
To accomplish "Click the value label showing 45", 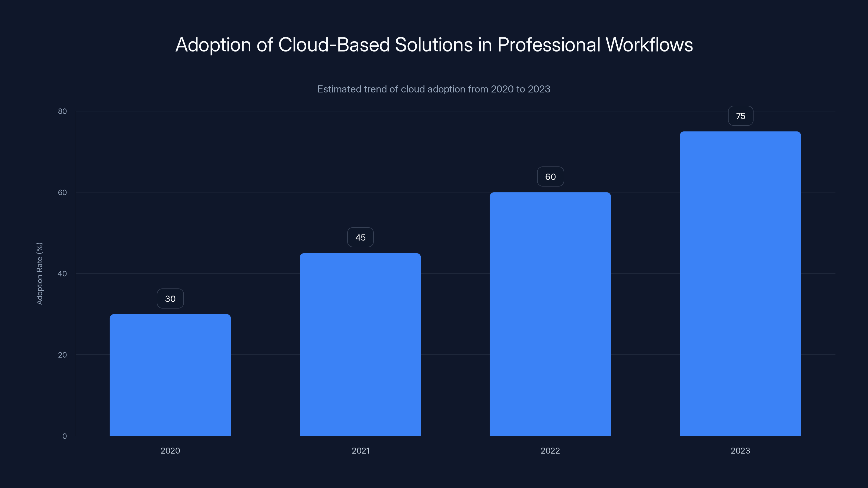I will pyautogui.click(x=360, y=237).
